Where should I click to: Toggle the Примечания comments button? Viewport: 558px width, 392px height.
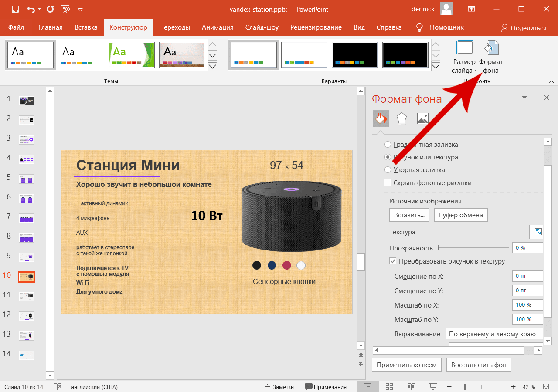326,387
